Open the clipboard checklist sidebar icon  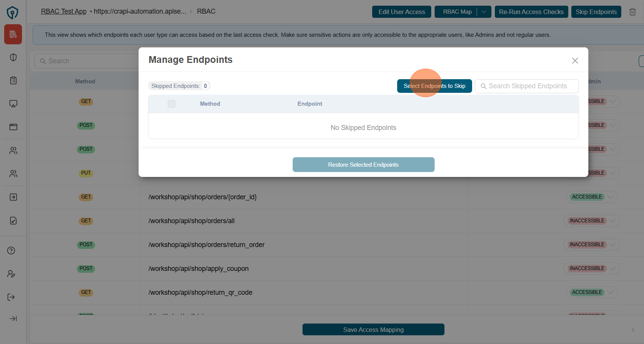13,80
